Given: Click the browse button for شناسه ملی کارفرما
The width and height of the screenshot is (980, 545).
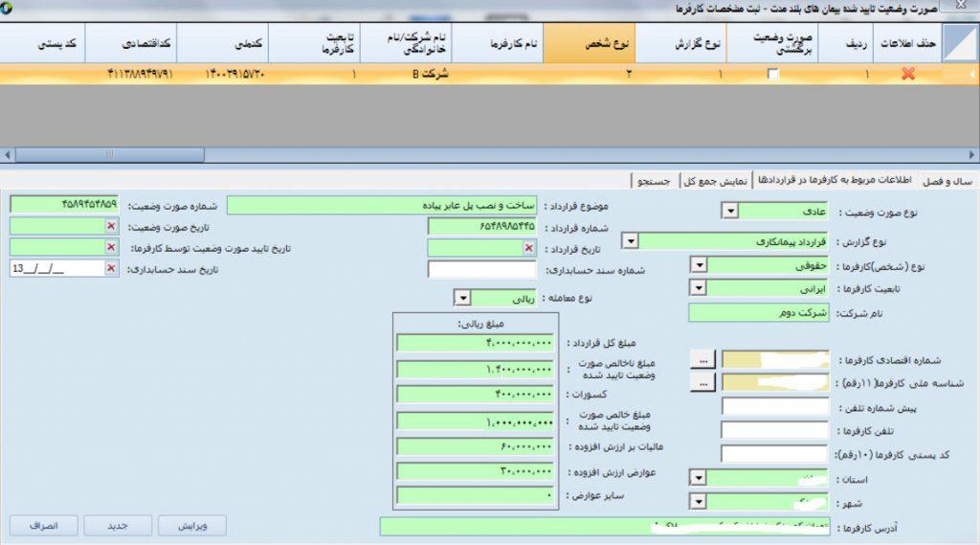Looking at the screenshot, I should (x=705, y=383).
